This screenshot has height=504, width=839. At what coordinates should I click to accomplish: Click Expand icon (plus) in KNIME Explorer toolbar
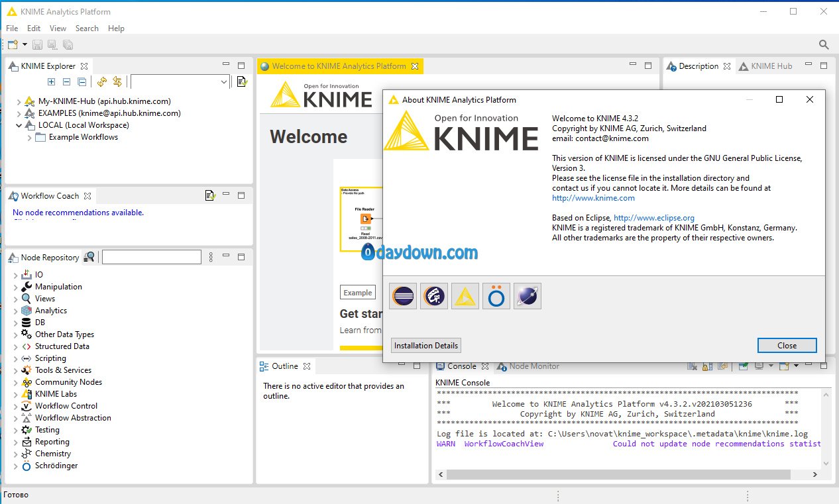(x=52, y=81)
